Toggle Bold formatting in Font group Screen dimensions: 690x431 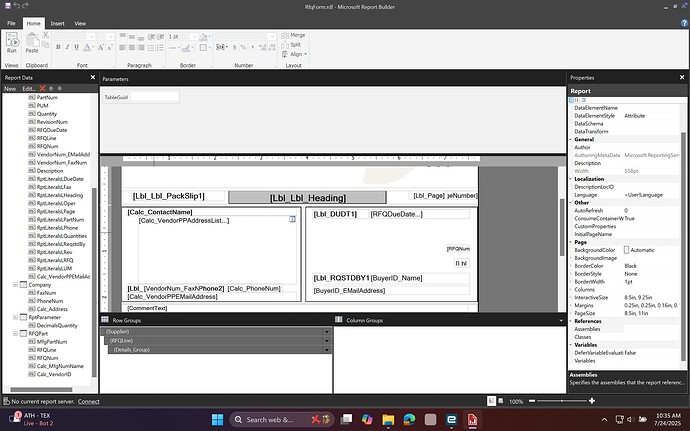pos(58,47)
